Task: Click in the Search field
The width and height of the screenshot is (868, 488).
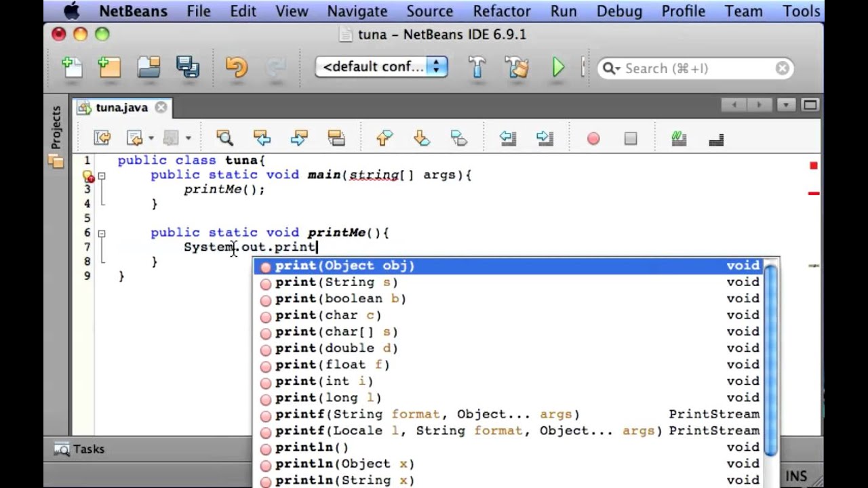Action: pyautogui.click(x=696, y=68)
